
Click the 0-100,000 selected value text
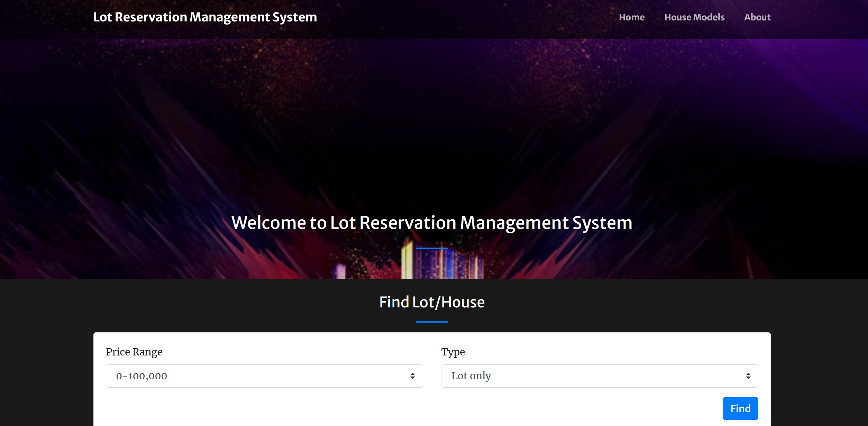coord(141,376)
